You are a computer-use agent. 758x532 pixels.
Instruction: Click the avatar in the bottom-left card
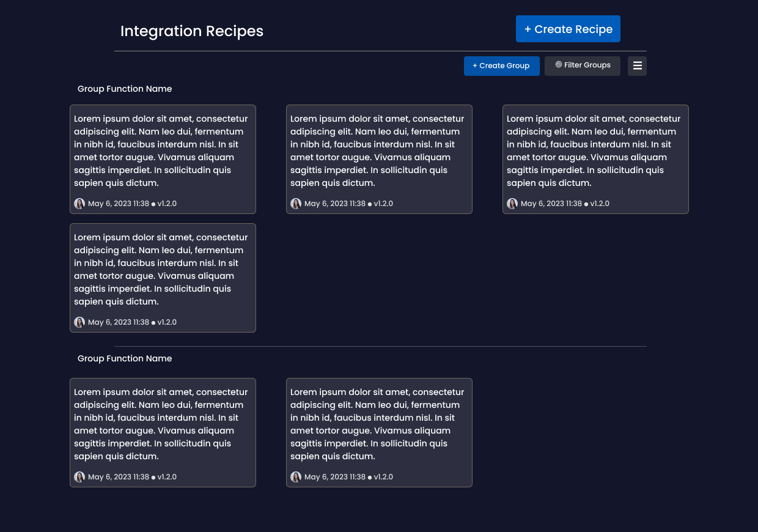point(80,477)
